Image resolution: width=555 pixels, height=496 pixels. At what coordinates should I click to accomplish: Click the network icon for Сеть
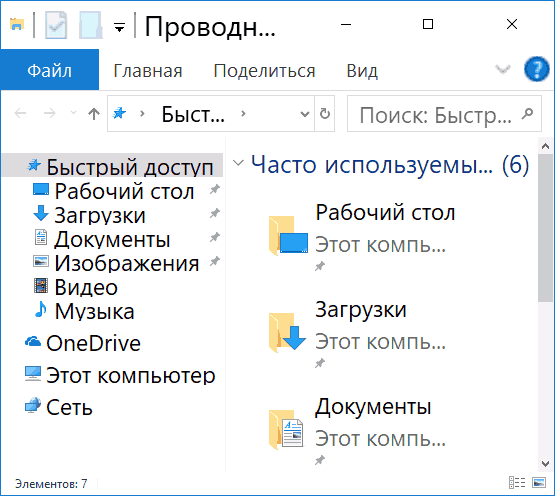[x=33, y=405]
